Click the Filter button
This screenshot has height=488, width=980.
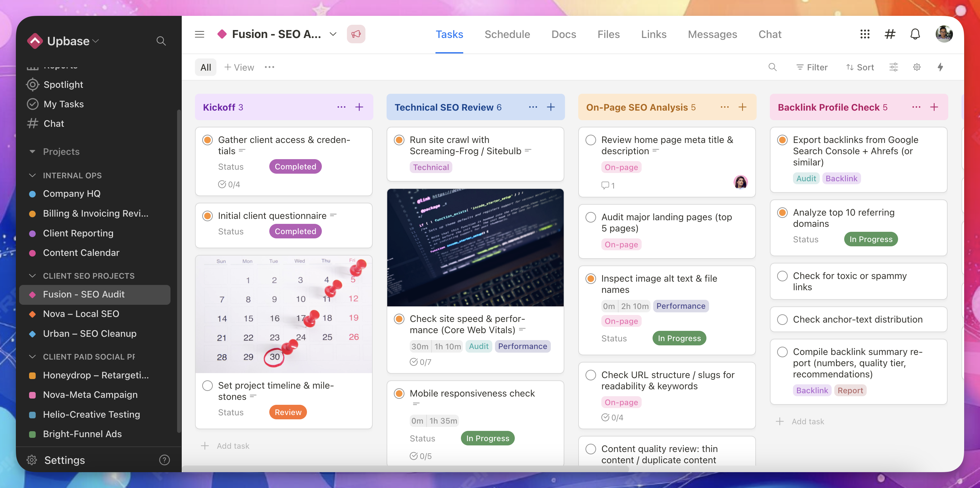click(812, 67)
